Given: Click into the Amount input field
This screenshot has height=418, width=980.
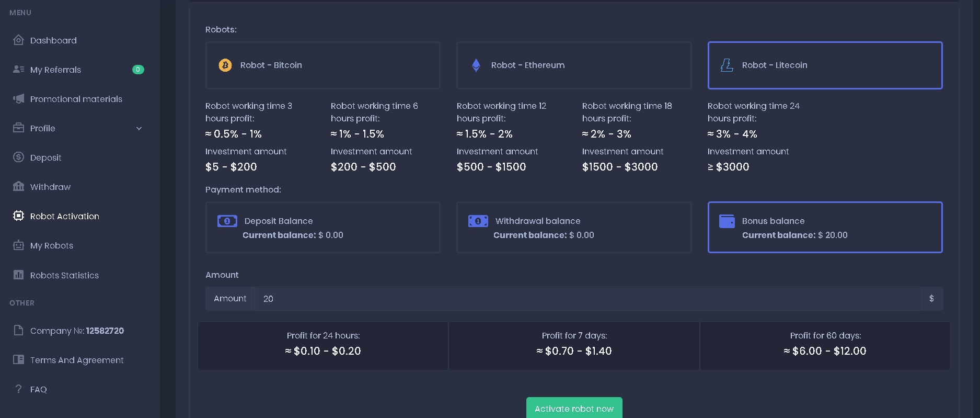Looking at the screenshot, I should pyautogui.click(x=585, y=299).
